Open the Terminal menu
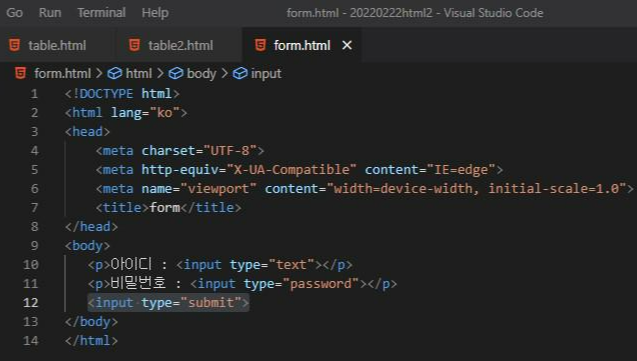 click(101, 13)
